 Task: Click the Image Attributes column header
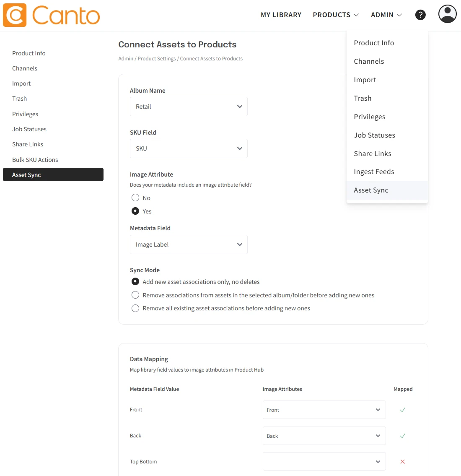(282, 389)
